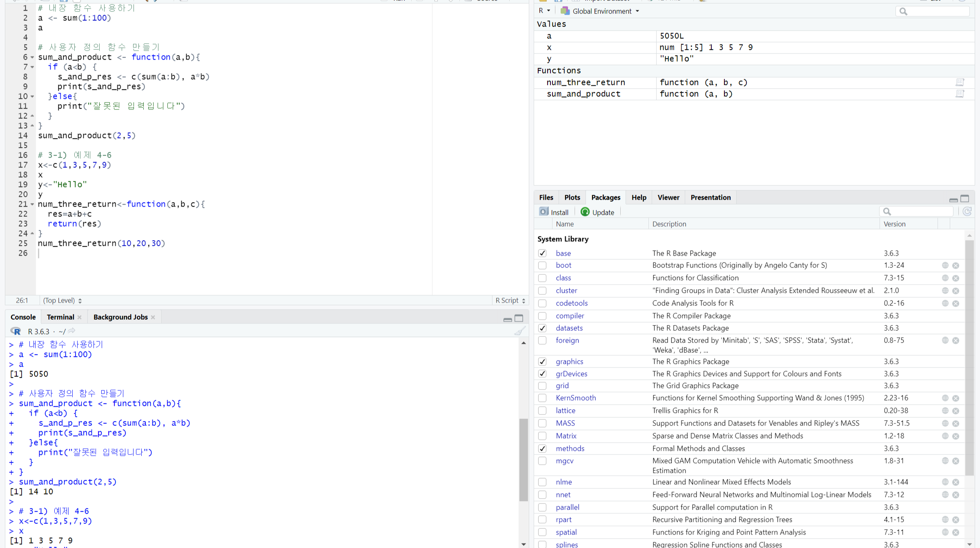
Task: Load the MASS package checkbox
Action: (x=542, y=423)
